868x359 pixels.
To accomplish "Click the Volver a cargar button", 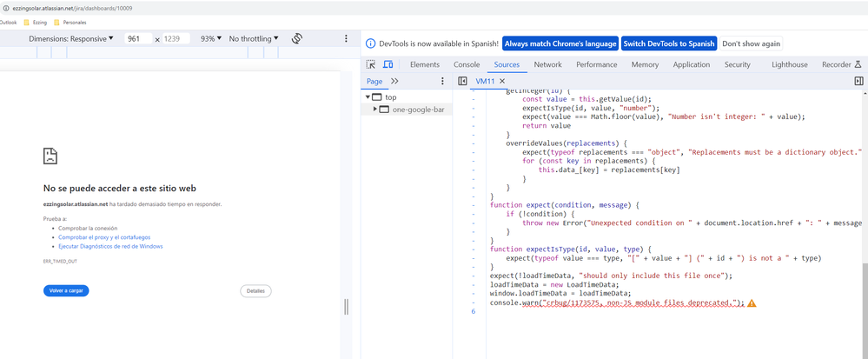I will (x=66, y=290).
